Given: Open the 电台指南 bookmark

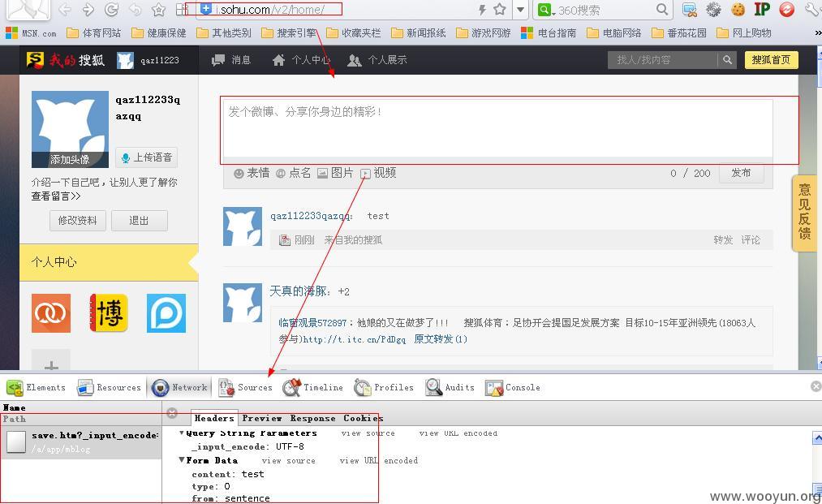Looking at the screenshot, I should [549, 33].
